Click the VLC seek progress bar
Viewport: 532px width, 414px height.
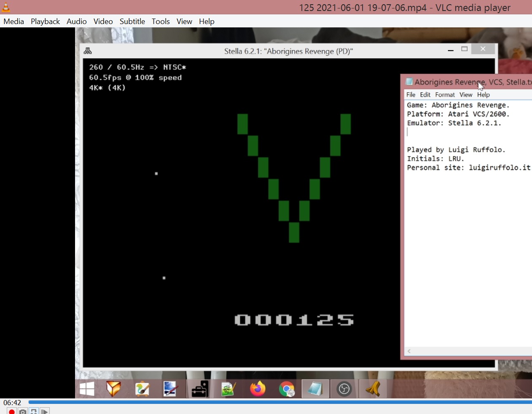278,402
